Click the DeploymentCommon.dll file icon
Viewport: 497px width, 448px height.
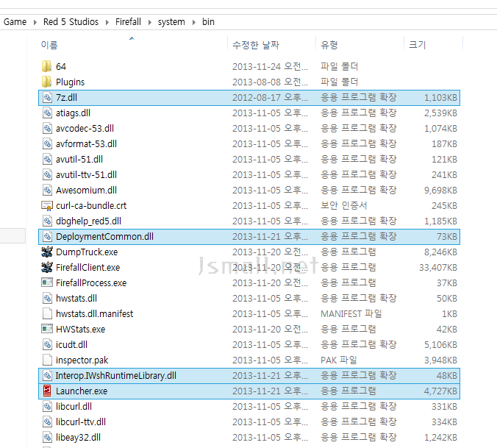[47, 237]
